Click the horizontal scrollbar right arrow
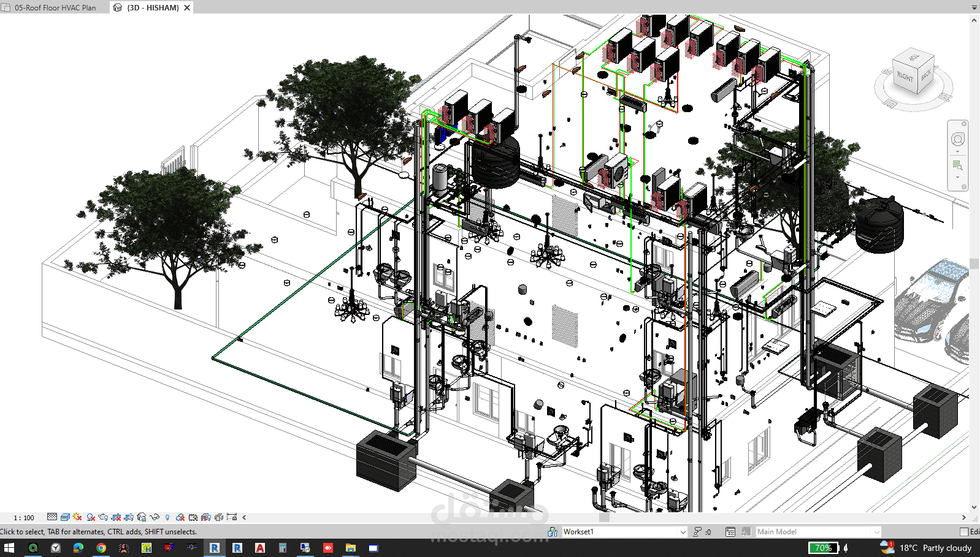 point(964,518)
